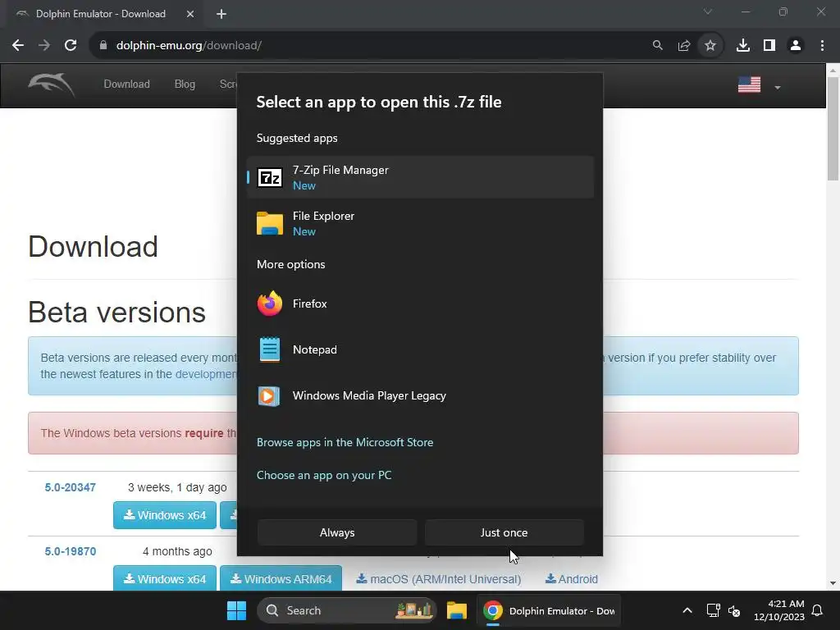Click the Always button
Screen dimensions: 840x630
(x=337, y=532)
